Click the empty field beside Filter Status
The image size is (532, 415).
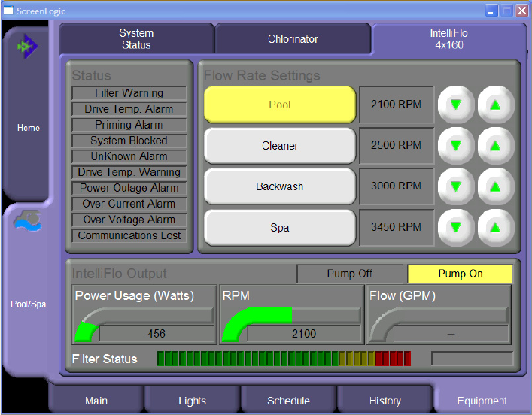pyautogui.click(x=472, y=359)
